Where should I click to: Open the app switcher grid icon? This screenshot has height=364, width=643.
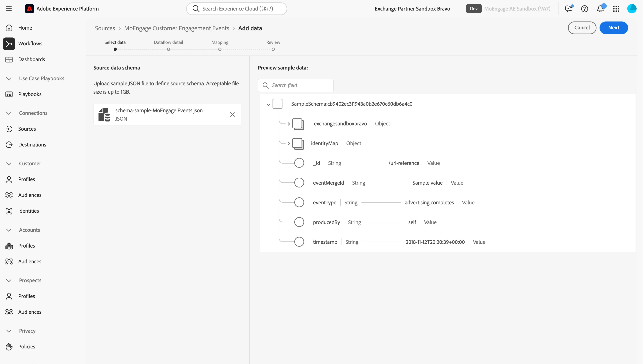point(616,9)
